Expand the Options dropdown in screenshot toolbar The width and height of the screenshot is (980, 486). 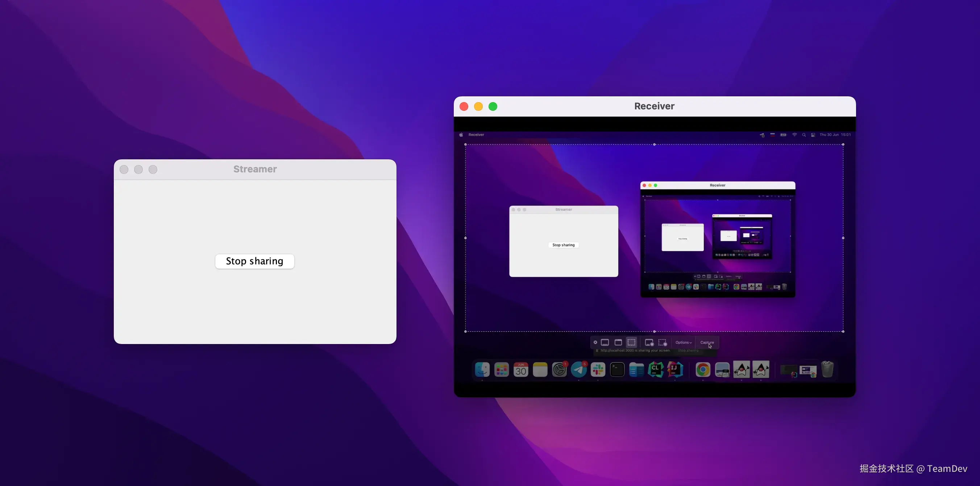[683, 342]
